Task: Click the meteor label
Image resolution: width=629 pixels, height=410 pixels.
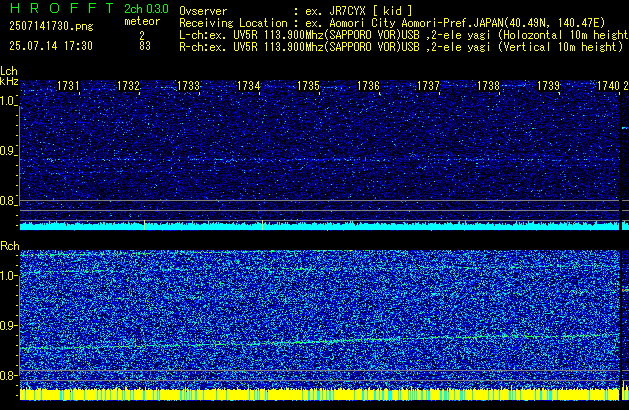Action: point(142,21)
